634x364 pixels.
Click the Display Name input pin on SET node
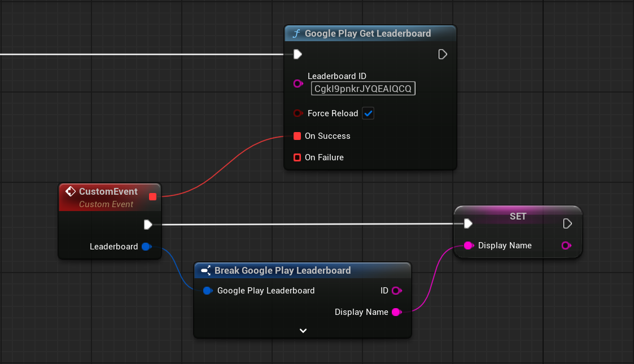(x=468, y=245)
